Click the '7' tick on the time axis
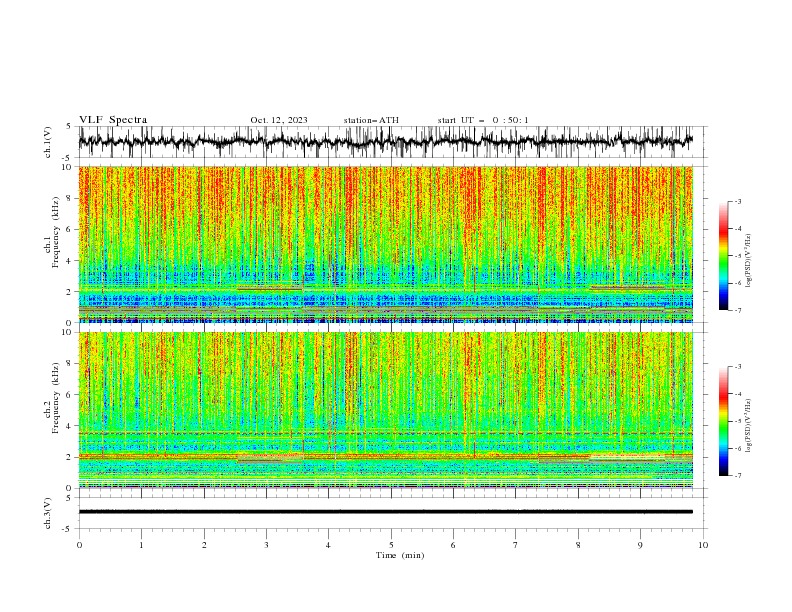 516,545
